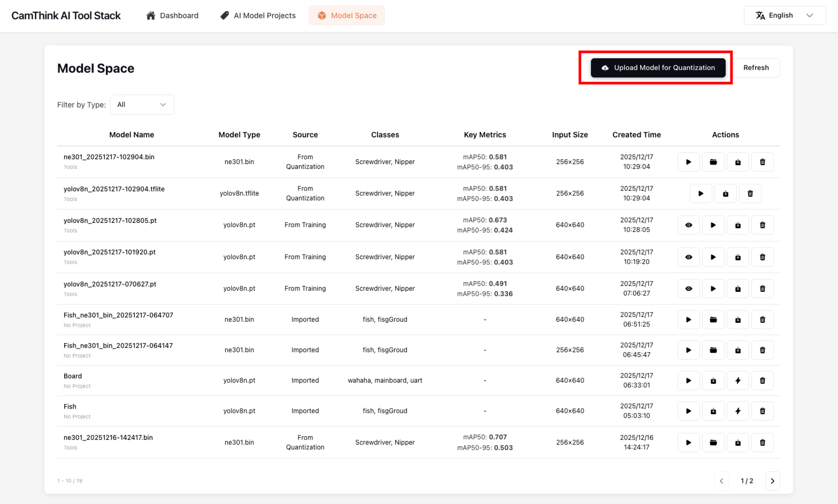Download the ne301_20251216-142417.bin model
This screenshot has height=504, width=838.
(737, 442)
